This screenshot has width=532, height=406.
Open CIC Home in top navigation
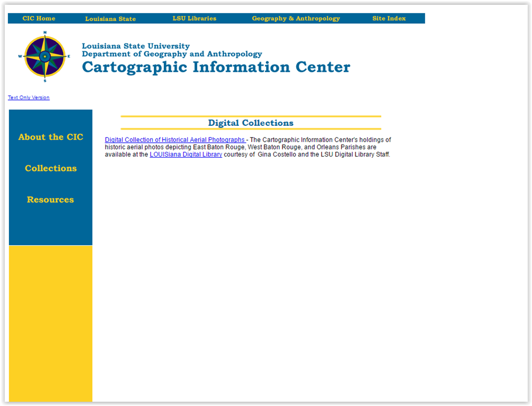(x=39, y=19)
